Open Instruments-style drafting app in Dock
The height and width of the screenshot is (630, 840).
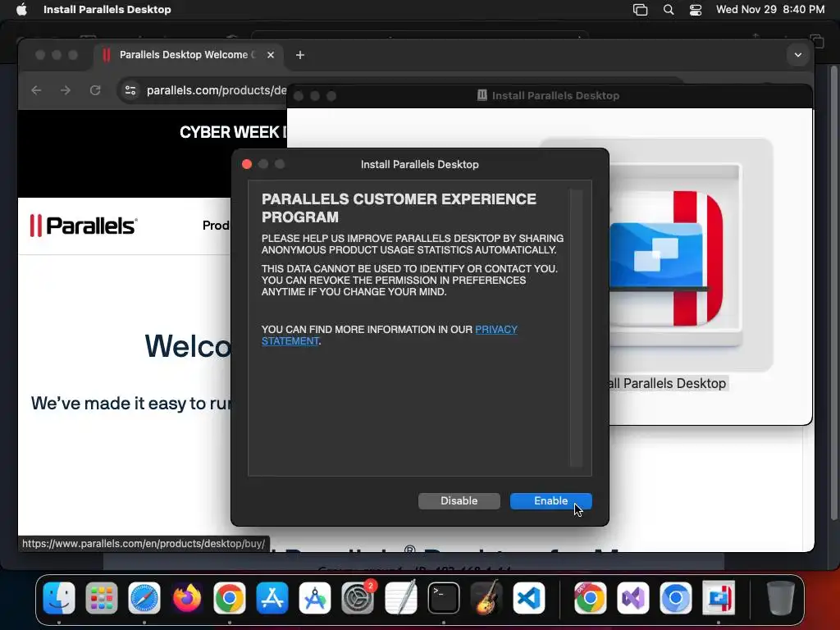pos(315,598)
